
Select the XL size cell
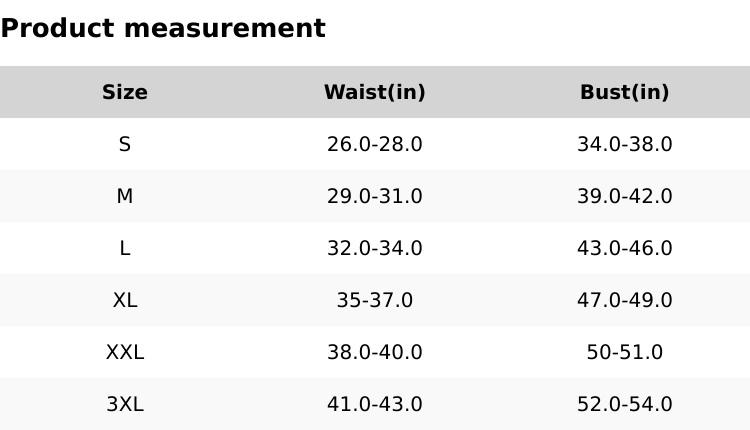click(x=125, y=300)
